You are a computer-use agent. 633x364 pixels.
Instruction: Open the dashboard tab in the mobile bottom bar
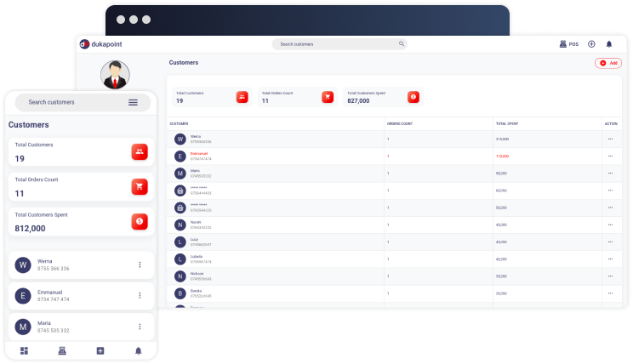click(24, 350)
